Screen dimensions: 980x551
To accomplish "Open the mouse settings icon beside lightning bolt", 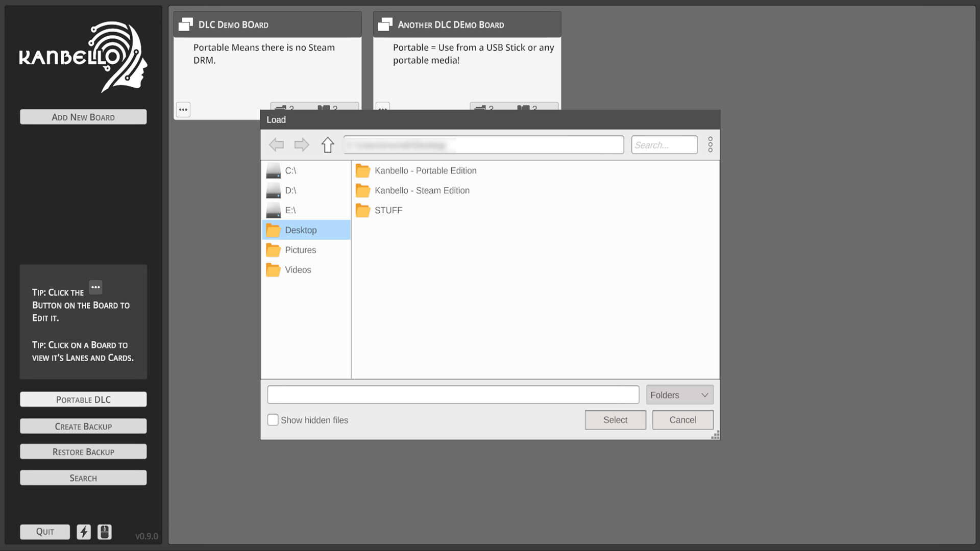I will (x=104, y=532).
